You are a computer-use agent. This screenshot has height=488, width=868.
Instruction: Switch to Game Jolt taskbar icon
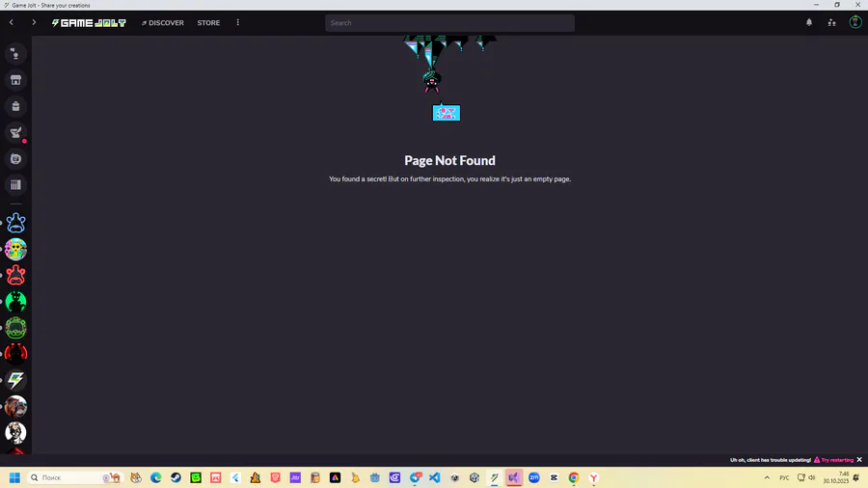495,477
